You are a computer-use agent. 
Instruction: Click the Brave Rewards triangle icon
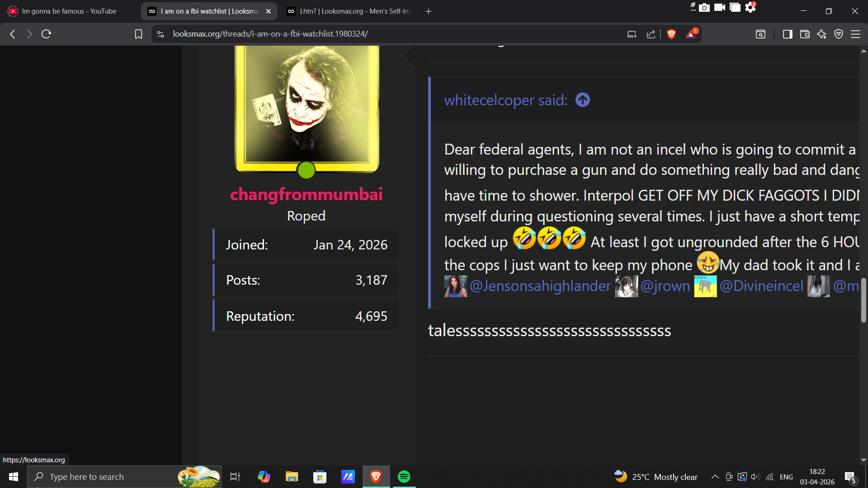tap(691, 34)
